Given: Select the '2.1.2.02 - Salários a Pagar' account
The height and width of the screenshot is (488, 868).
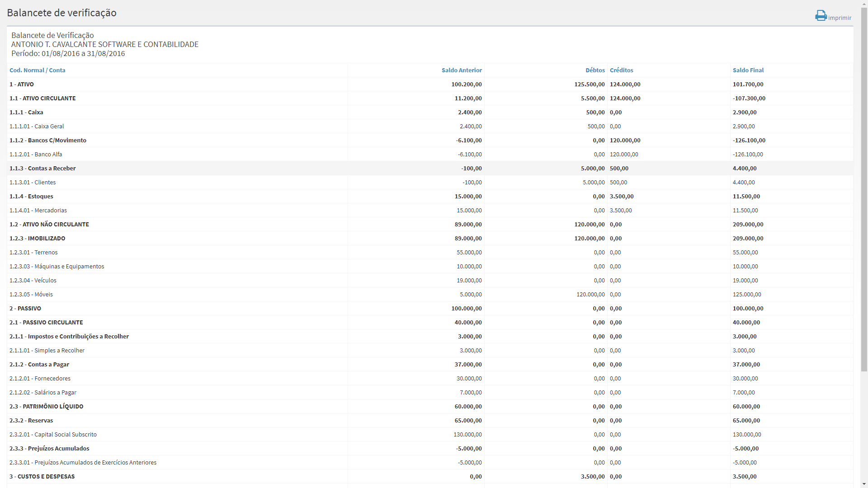Looking at the screenshot, I should pyautogui.click(x=430, y=392).
